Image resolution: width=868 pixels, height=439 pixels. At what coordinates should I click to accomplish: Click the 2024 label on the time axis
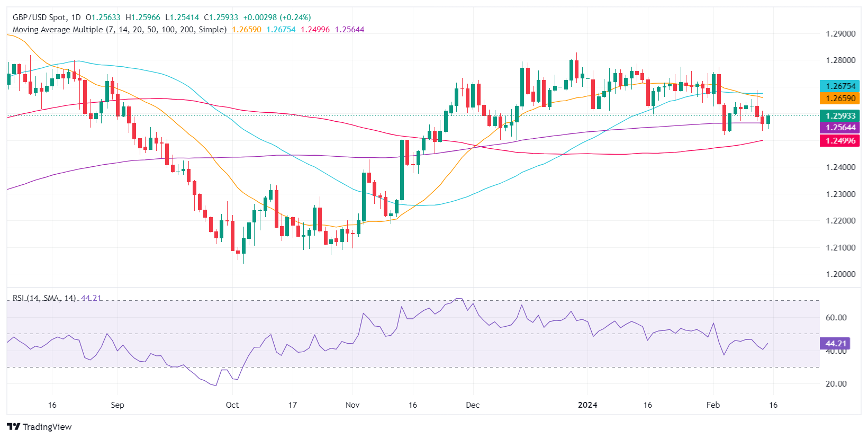point(587,405)
